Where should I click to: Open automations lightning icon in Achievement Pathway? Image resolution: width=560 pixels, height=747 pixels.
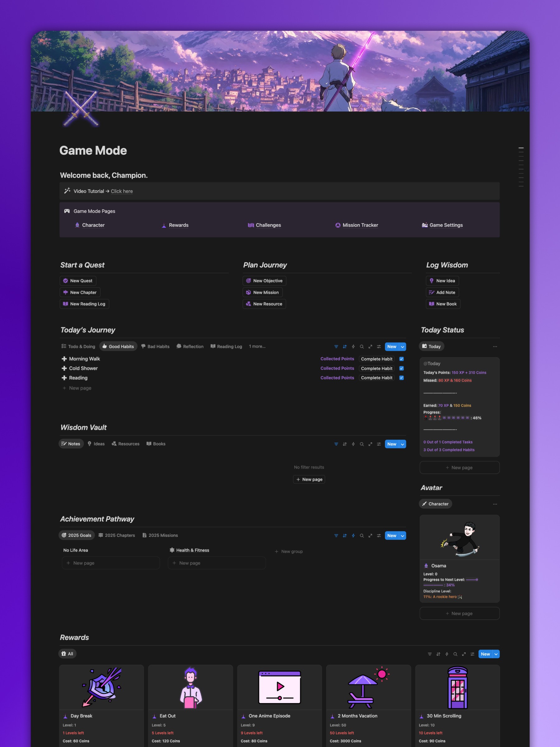click(x=353, y=536)
